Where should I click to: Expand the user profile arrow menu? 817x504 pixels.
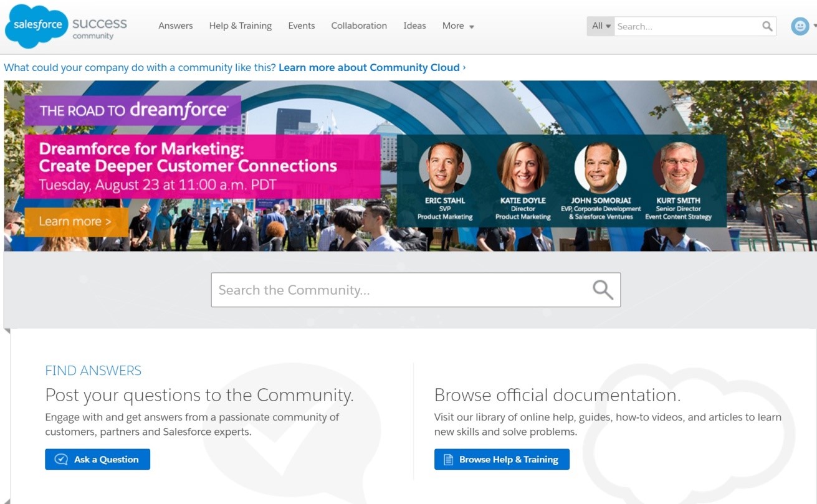tap(814, 26)
